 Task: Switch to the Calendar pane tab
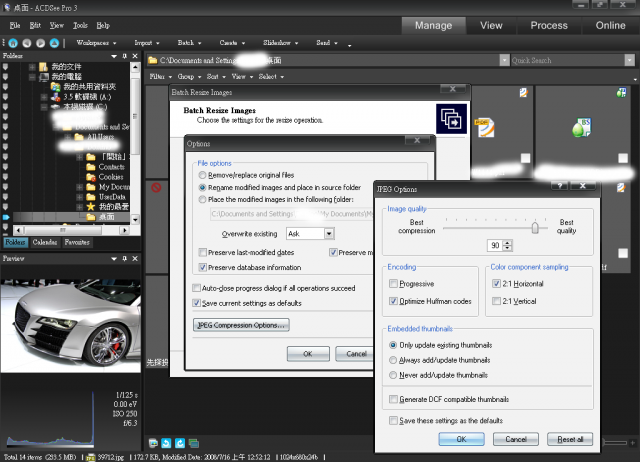[45, 242]
